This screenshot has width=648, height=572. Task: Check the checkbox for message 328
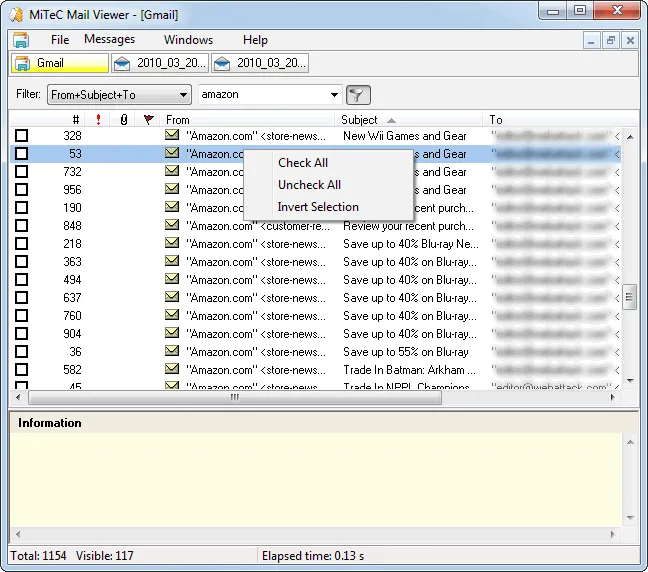[21, 136]
